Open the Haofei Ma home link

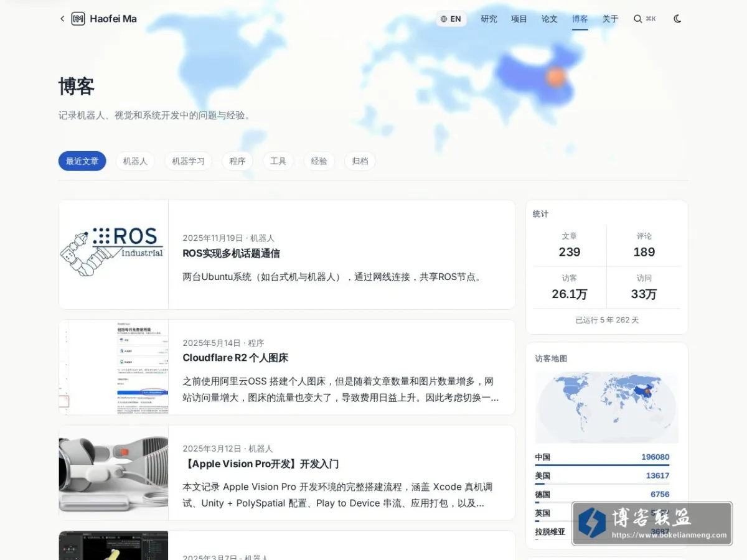tap(113, 19)
